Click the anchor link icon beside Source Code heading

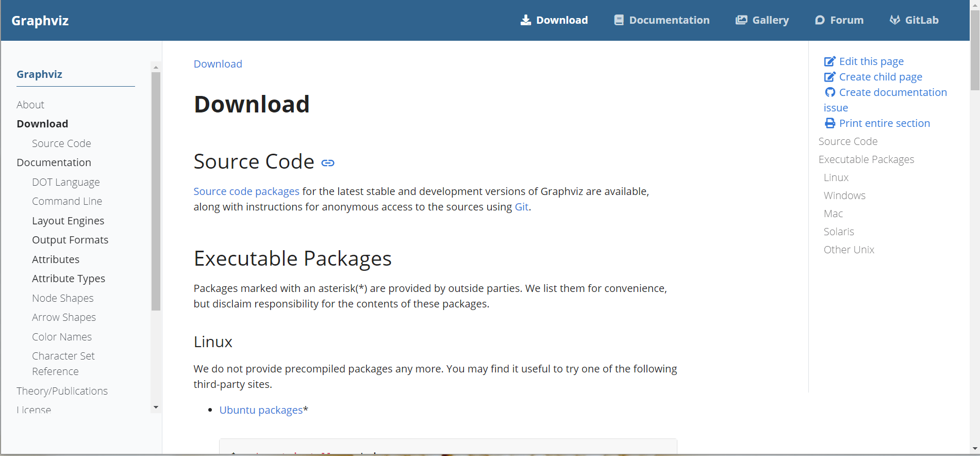coord(328,163)
